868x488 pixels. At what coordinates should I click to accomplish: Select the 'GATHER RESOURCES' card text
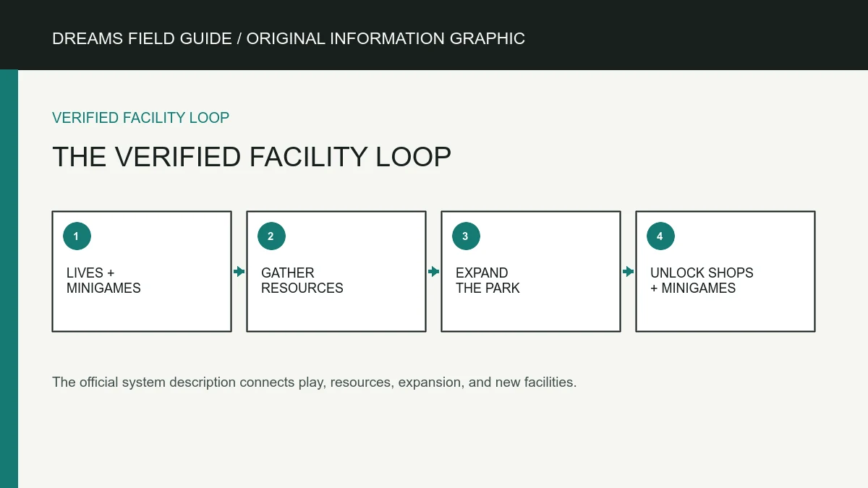pos(302,281)
